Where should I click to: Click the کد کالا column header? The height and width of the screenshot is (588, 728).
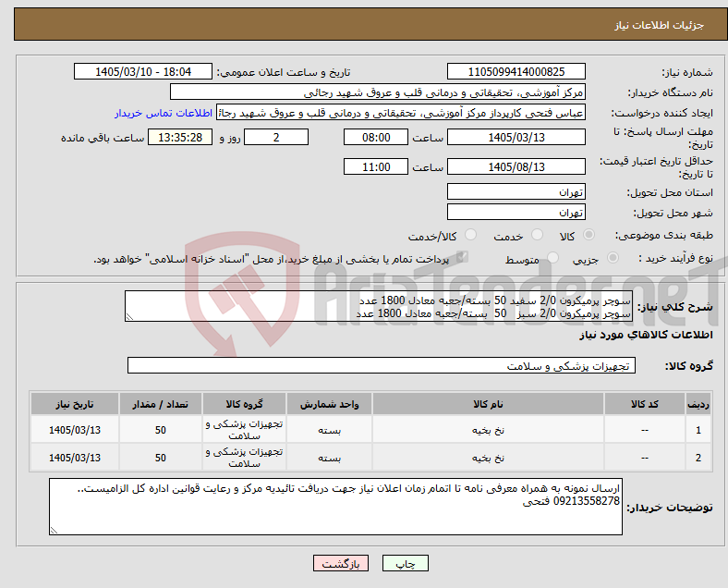(x=644, y=404)
